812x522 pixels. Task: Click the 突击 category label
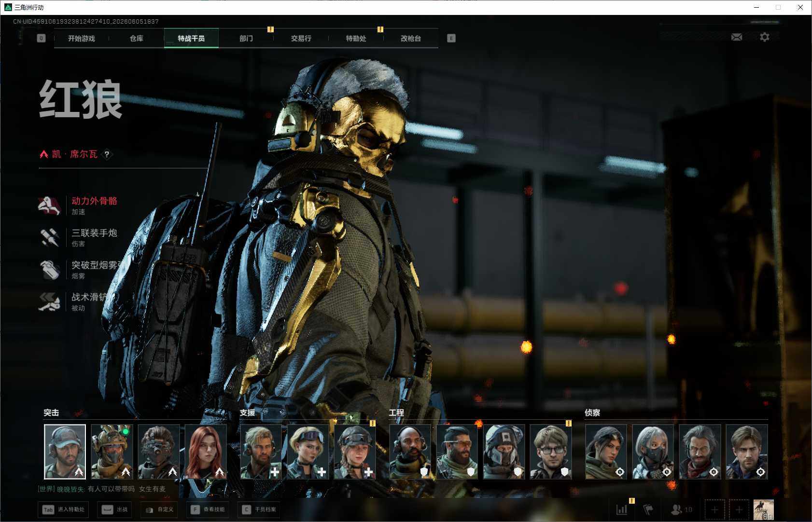point(51,413)
